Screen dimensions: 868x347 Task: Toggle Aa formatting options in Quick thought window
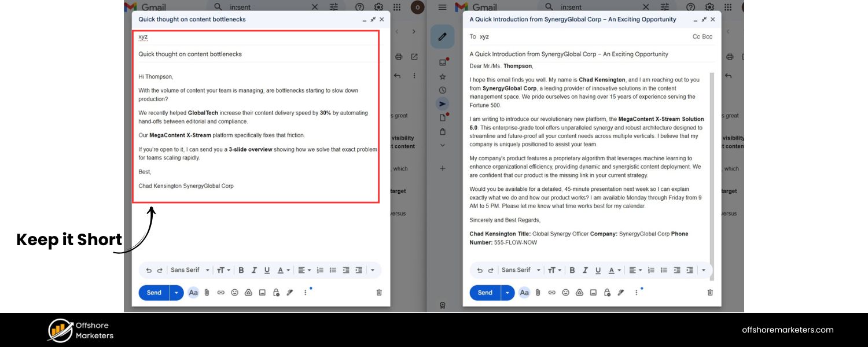[x=193, y=293]
